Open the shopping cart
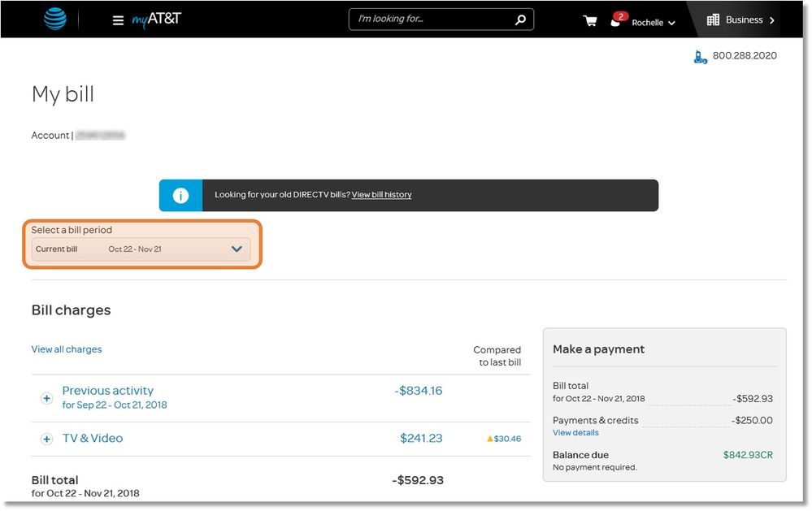This screenshot has width=812, height=511. point(590,21)
